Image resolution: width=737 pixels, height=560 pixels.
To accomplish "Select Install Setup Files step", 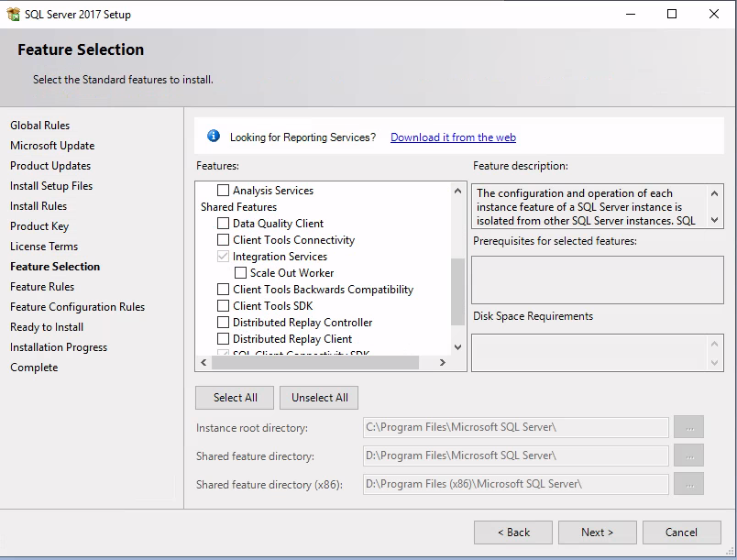I will [51, 186].
